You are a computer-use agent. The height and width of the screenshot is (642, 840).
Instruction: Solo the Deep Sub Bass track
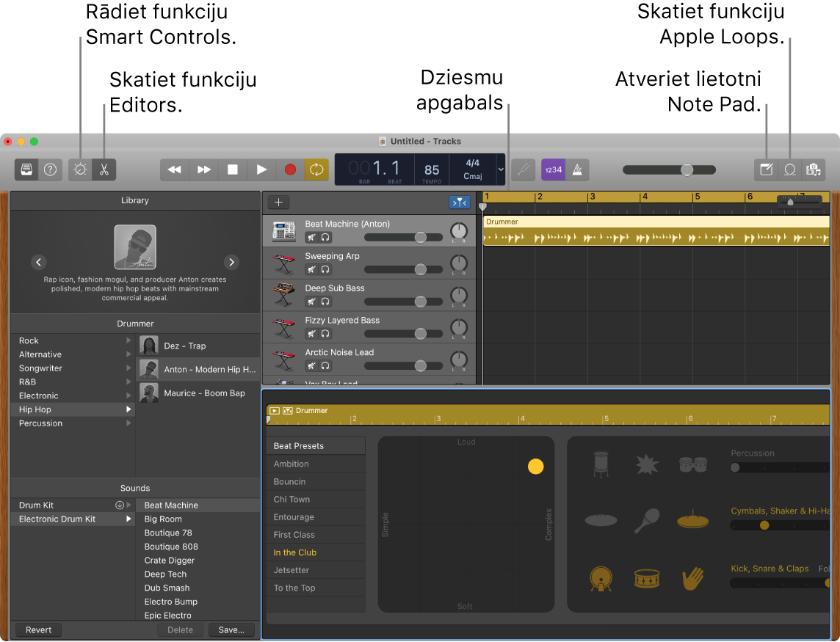click(325, 302)
